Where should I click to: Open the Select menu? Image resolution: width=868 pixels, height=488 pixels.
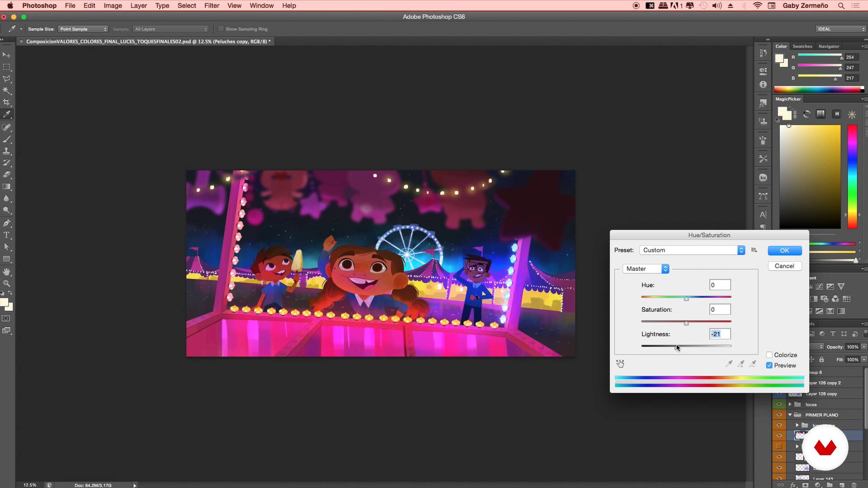(x=187, y=5)
